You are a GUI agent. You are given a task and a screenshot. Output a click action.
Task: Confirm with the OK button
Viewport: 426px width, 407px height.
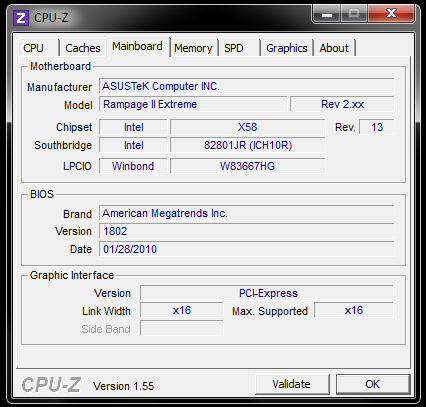372,384
